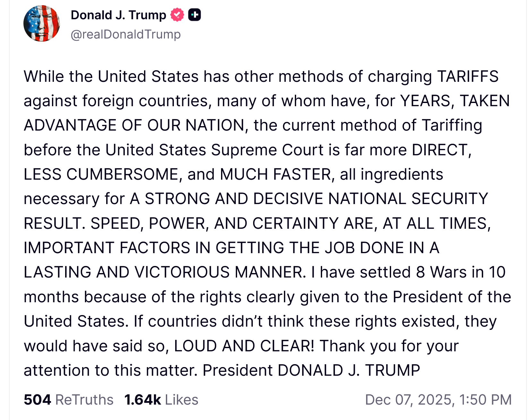This screenshot has height=420, width=530.
Task: Click the phrase ADVANTAGE OF OUR NATION
Action: (134, 125)
